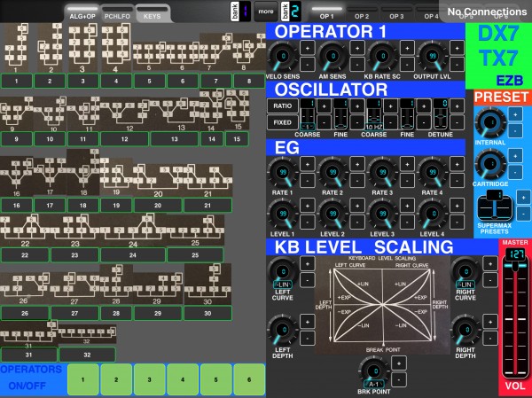Click the INTERNAL preset knob
This screenshot has height=398, width=532.
coord(490,122)
